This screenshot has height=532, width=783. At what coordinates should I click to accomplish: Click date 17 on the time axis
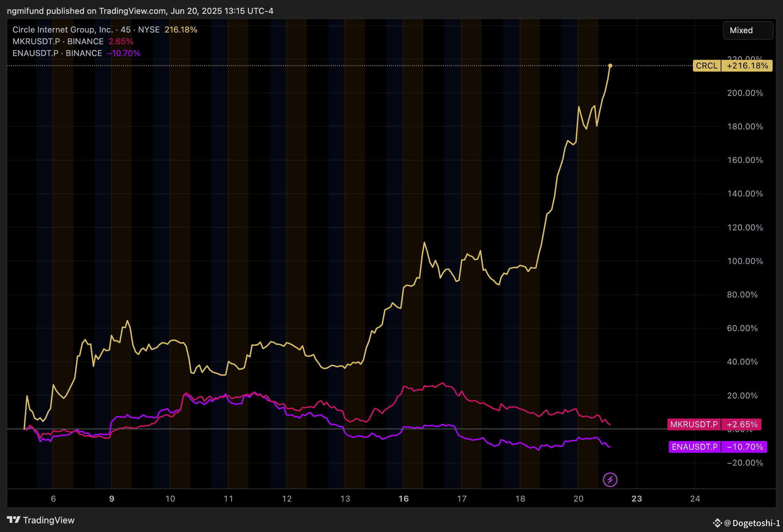[x=462, y=499]
